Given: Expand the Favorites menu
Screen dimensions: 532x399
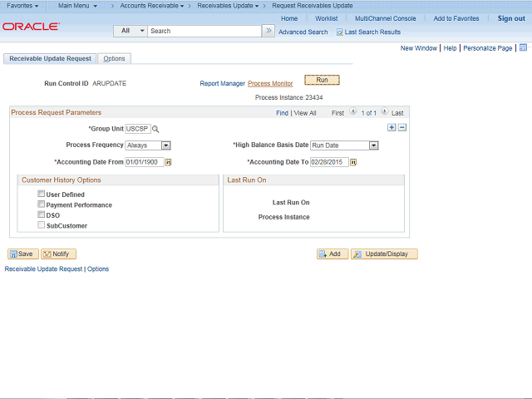Looking at the screenshot, I should tap(22, 6).
